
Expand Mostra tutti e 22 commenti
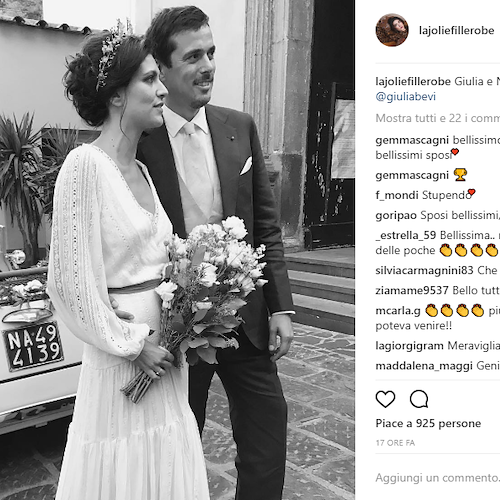(x=438, y=118)
